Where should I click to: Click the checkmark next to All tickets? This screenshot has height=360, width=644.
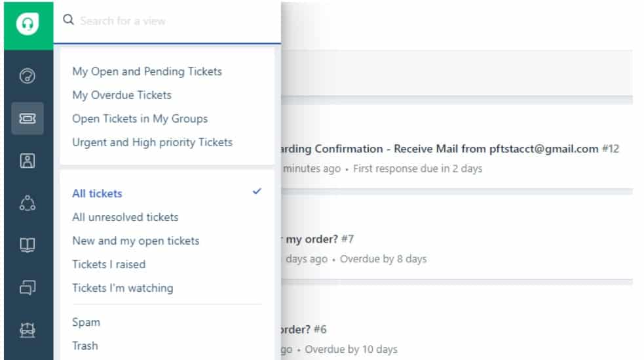(257, 191)
